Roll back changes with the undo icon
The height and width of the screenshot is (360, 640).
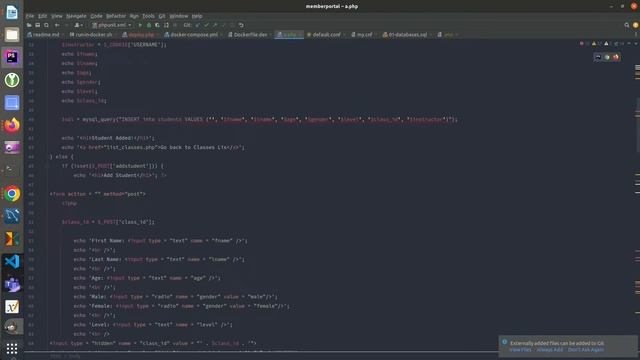click(241, 25)
